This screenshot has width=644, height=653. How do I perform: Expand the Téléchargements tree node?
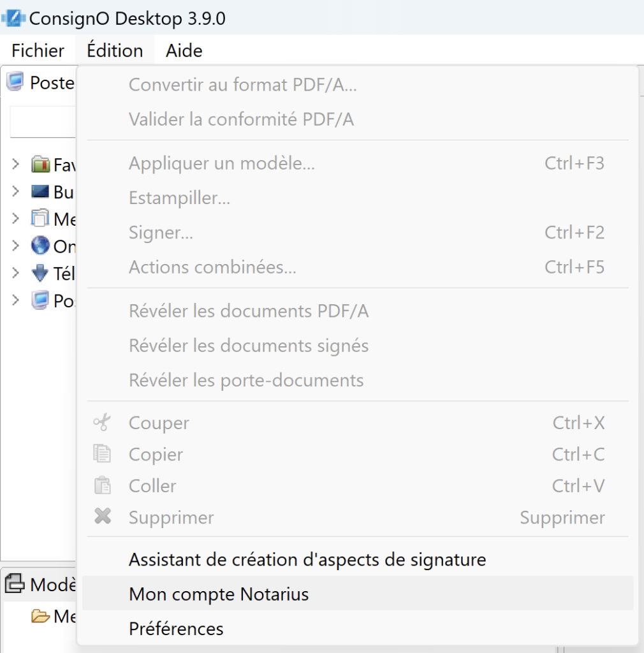click(x=15, y=273)
